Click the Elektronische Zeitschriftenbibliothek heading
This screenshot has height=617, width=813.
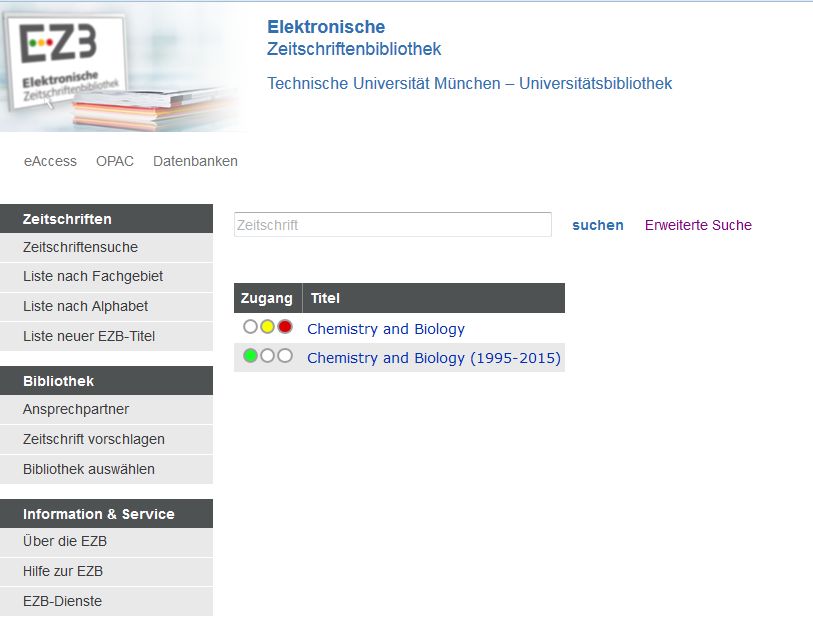coord(354,38)
